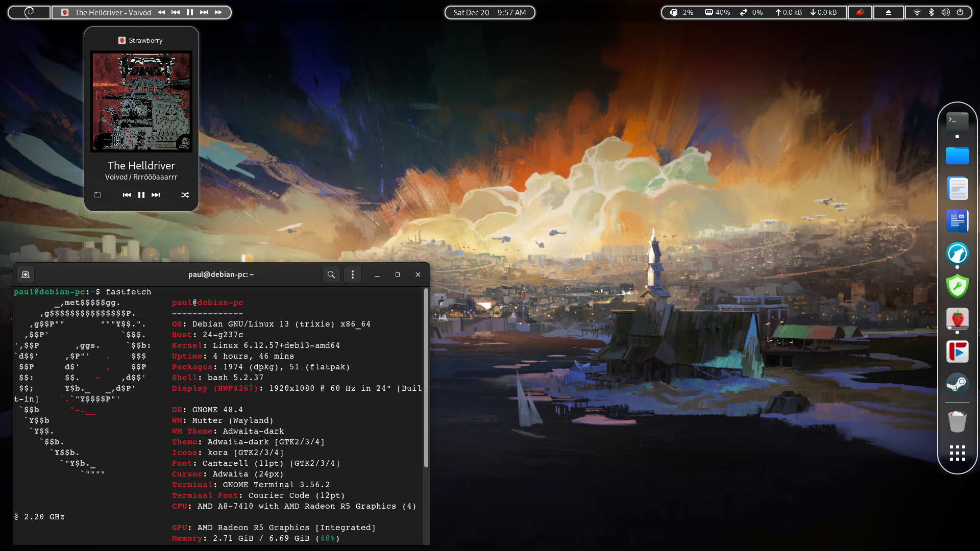Open LibreOffice Writer from the dock
The width and height of the screenshot is (980, 551).
[957, 221]
